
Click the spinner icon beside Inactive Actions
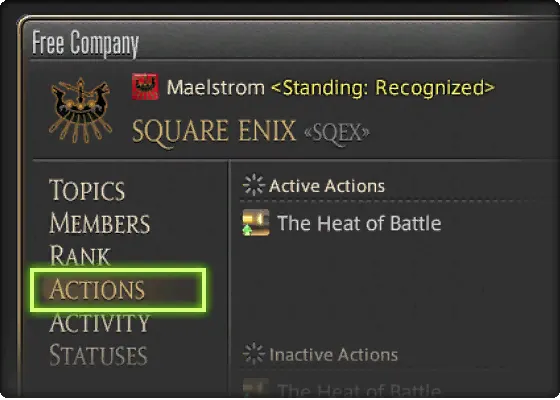(x=254, y=354)
